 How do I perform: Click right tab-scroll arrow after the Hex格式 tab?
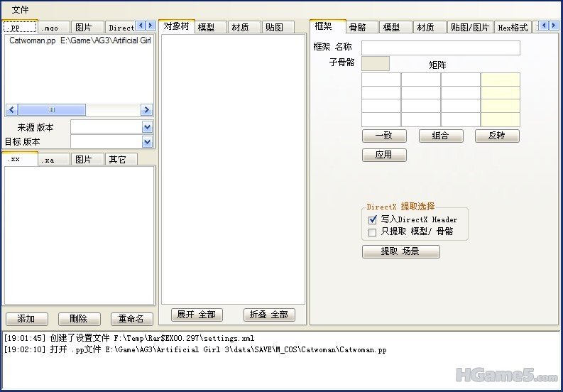point(554,26)
